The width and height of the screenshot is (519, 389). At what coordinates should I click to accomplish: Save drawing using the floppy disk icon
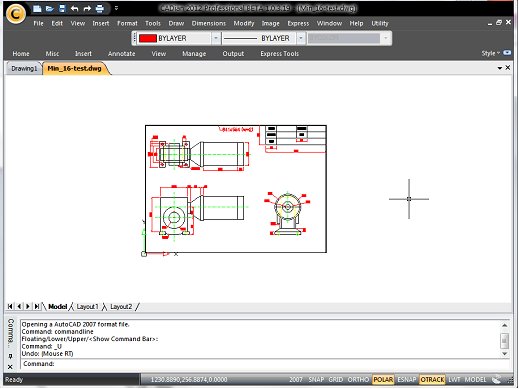pos(62,9)
